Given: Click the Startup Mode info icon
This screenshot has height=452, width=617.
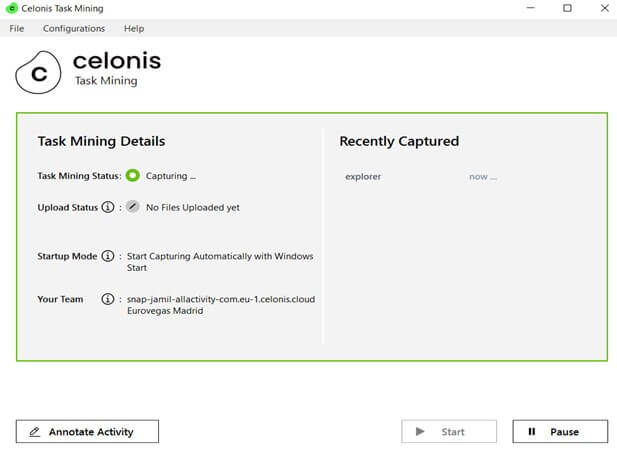Looking at the screenshot, I should click(x=108, y=256).
